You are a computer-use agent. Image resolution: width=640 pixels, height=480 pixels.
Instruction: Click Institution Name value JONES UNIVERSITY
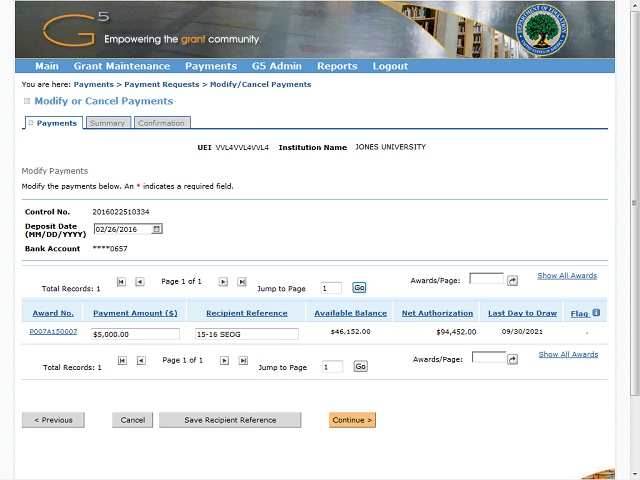[390, 147]
